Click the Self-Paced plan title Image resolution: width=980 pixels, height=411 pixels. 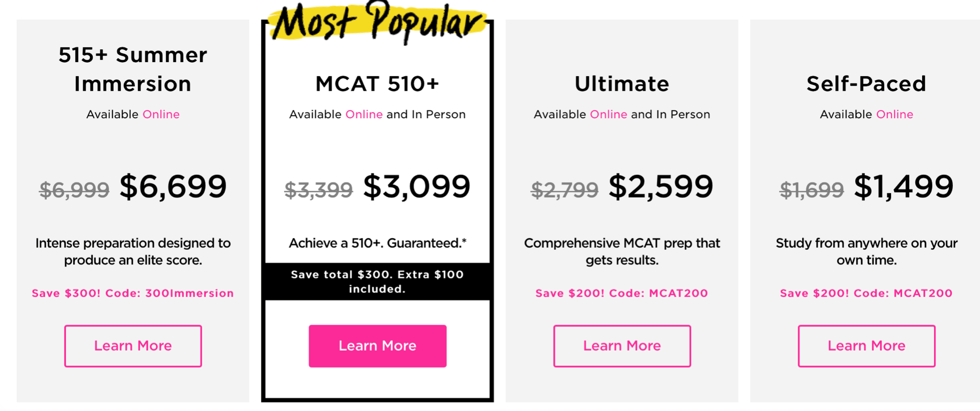(x=867, y=84)
